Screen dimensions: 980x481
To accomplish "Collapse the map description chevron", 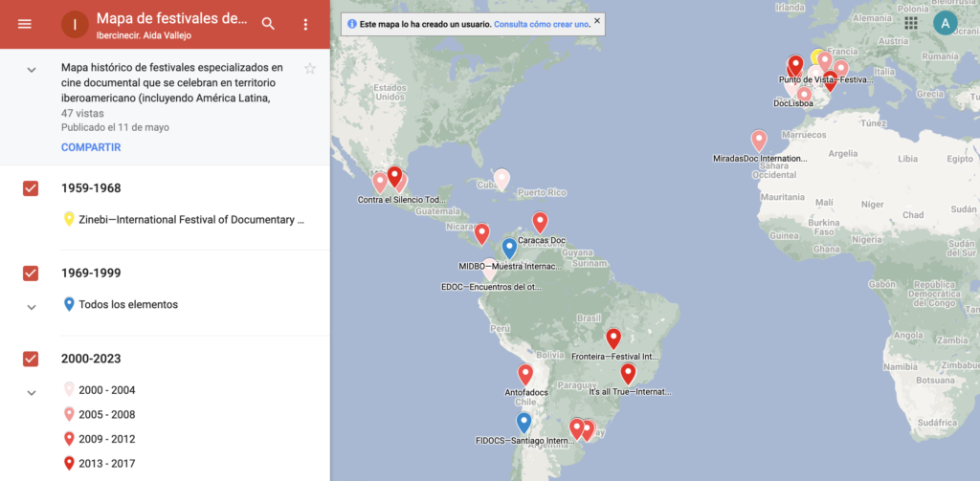I will pos(31,70).
